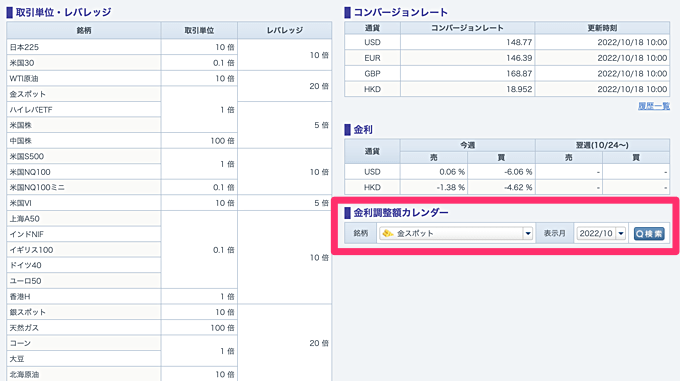
Task: Click the コンバージョンレート section heading
Action: tap(400, 12)
